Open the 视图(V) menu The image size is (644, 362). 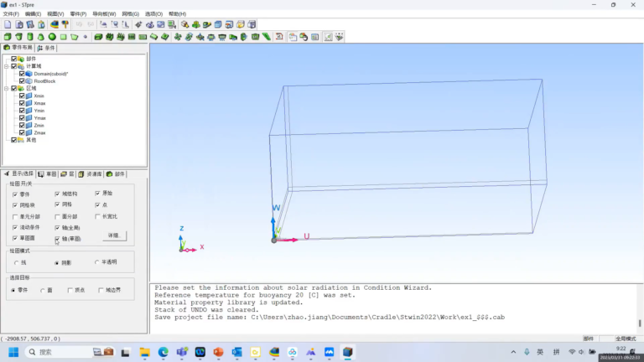tap(55, 14)
